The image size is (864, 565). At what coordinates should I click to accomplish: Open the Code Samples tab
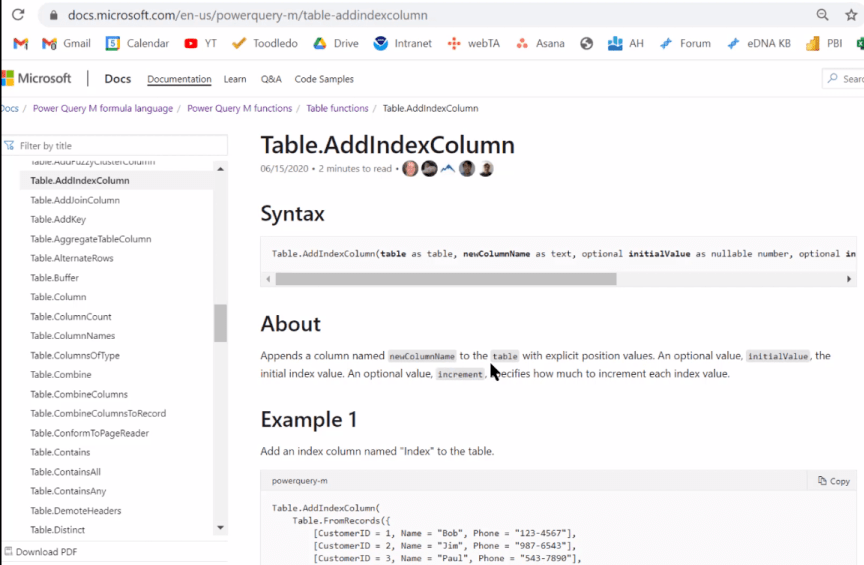pos(324,79)
